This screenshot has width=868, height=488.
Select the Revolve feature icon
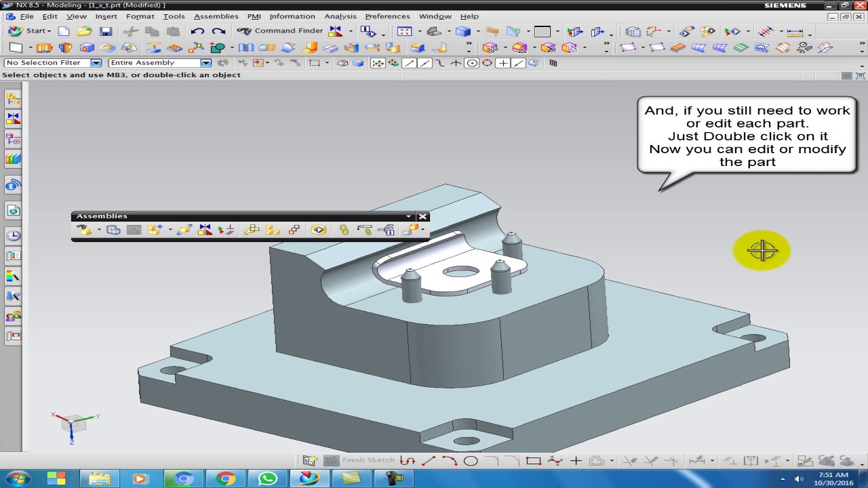click(65, 47)
